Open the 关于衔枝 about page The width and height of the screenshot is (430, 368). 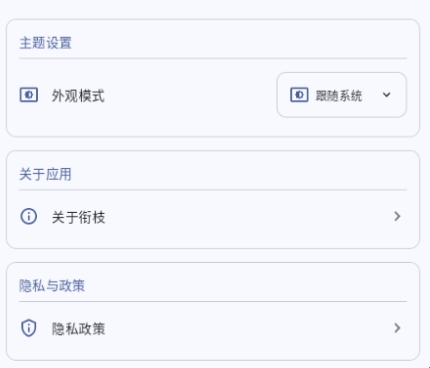point(213,217)
